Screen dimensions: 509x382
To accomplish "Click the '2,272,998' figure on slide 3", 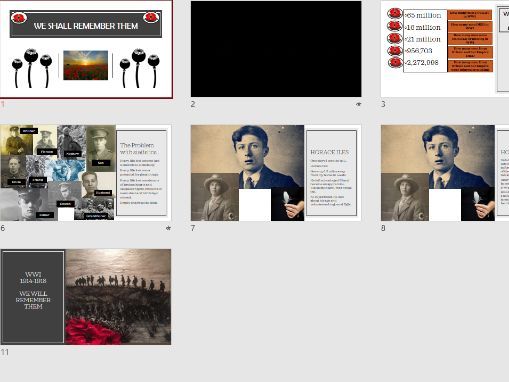I will (422, 63).
